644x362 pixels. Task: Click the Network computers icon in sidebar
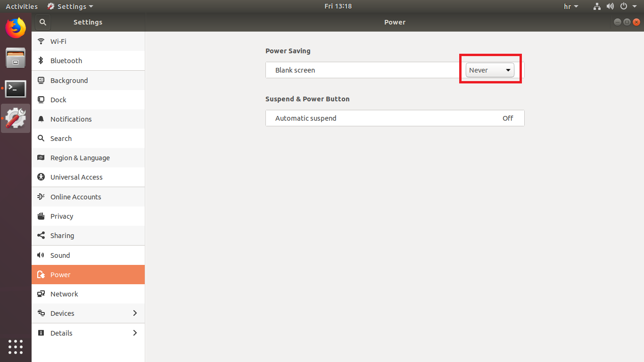41,294
